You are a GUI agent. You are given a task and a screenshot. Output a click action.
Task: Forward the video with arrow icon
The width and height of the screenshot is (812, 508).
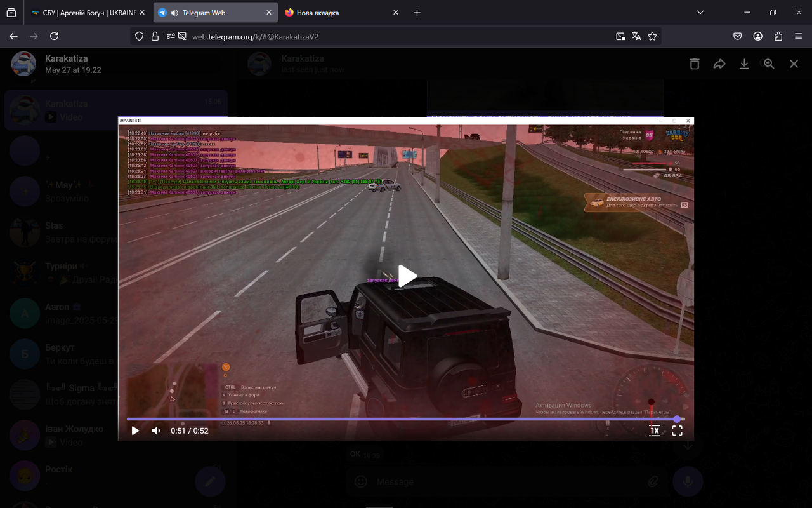click(x=719, y=64)
